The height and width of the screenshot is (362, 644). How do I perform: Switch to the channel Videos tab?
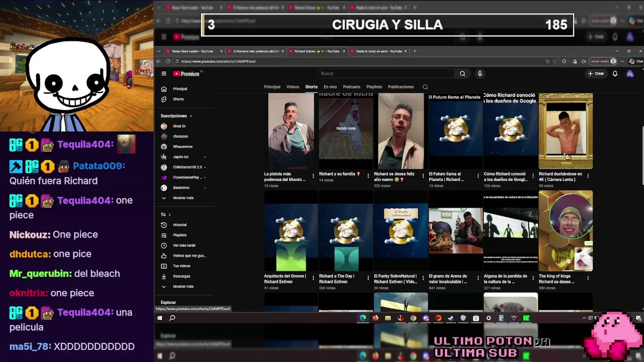click(x=293, y=87)
